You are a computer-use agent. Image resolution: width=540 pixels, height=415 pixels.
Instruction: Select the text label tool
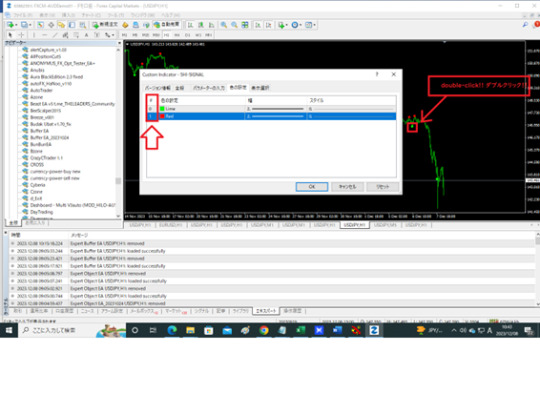tap(86, 35)
